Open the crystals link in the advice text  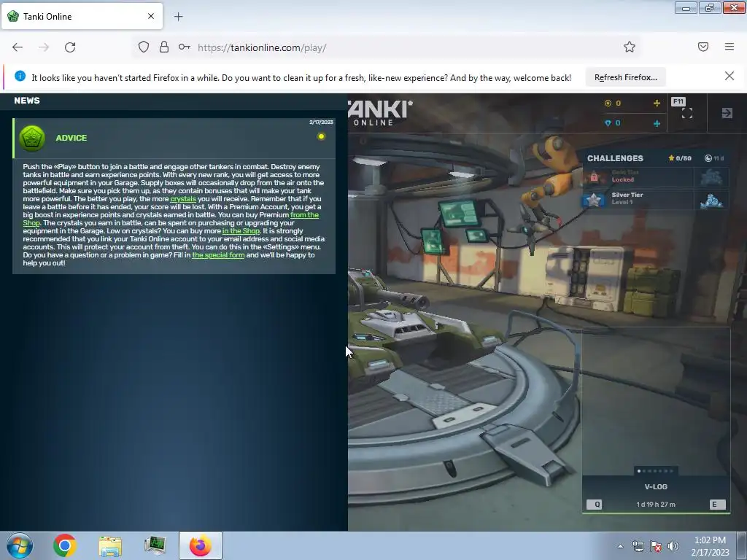183,198
